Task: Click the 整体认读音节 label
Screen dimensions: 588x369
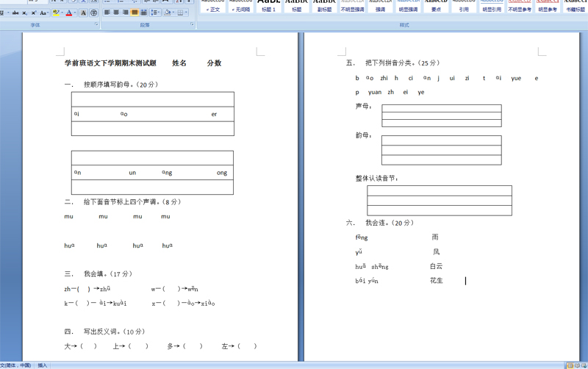Action: pos(376,178)
